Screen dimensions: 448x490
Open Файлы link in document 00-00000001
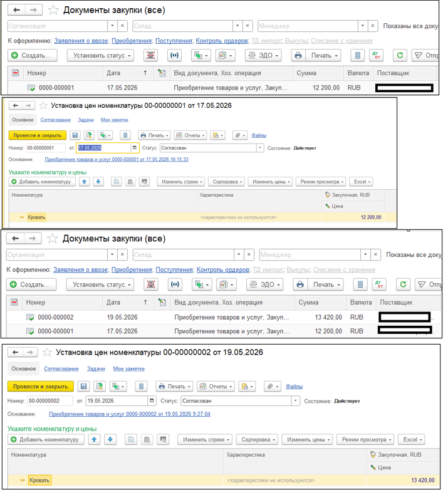click(x=259, y=135)
